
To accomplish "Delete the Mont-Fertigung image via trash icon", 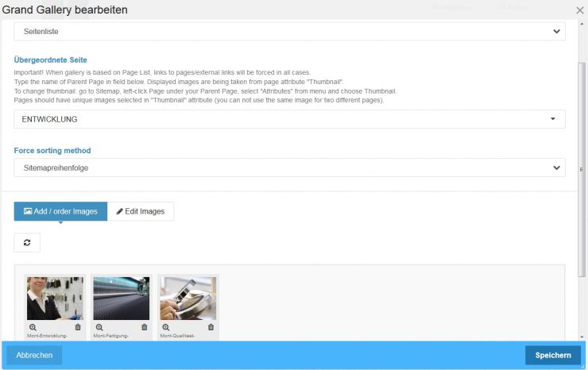I will point(145,327).
